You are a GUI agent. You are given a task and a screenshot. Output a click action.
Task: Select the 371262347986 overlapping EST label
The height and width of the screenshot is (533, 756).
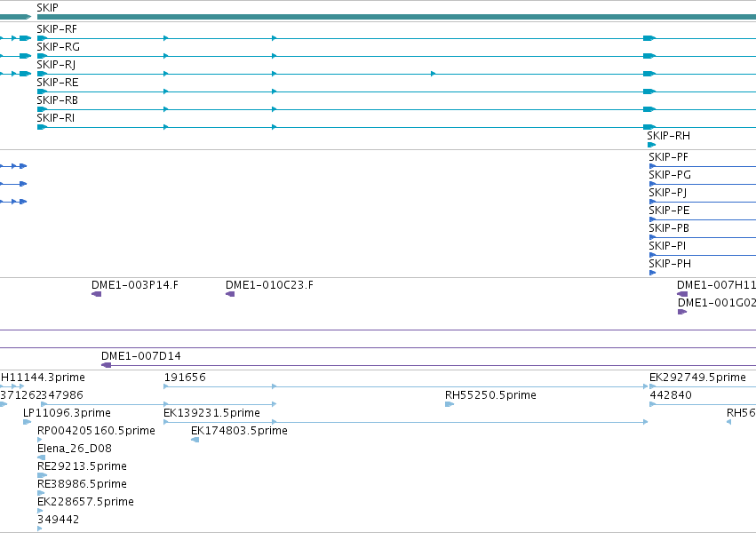tap(42, 395)
